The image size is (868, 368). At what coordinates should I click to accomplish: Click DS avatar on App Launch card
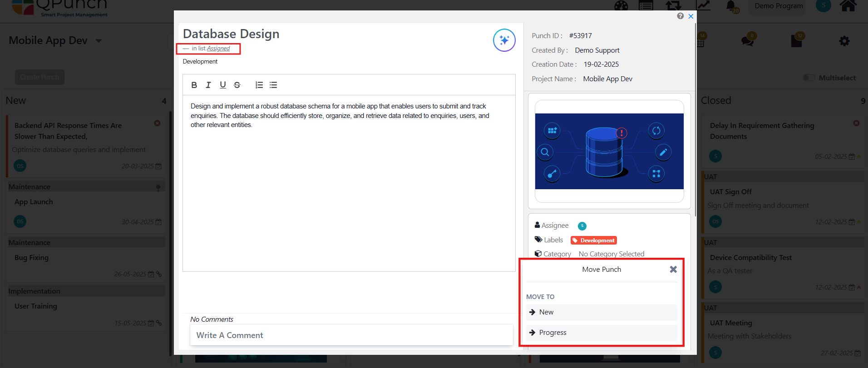coord(20,221)
